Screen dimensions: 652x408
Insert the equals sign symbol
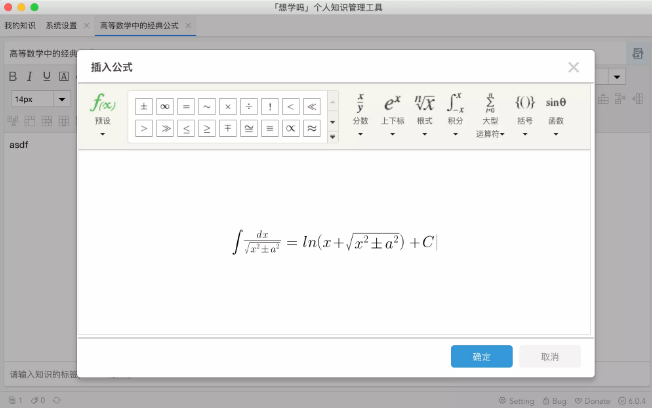coord(186,106)
